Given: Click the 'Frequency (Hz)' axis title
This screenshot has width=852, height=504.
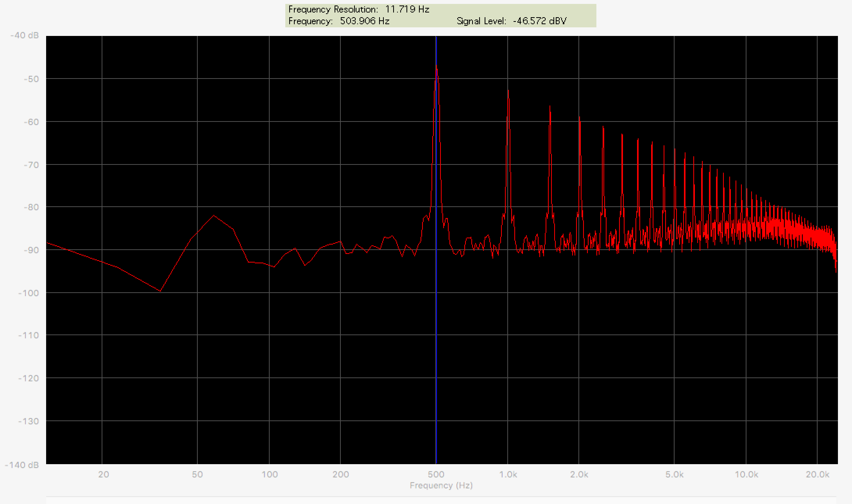Looking at the screenshot, I should pyautogui.click(x=441, y=485).
